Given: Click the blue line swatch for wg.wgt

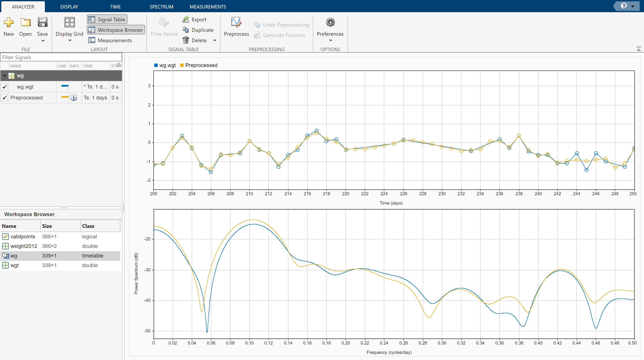Looking at the screenshot, I should click(x=65, y=86).
